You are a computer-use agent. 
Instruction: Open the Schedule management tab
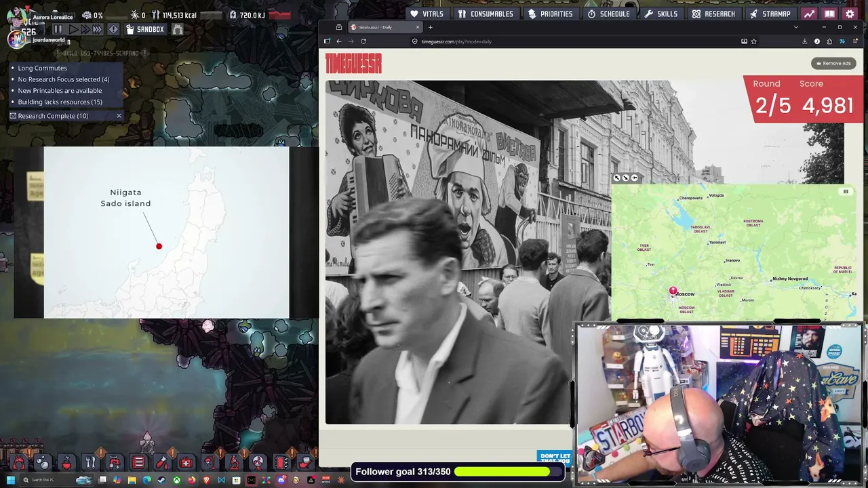coord(609,14)
